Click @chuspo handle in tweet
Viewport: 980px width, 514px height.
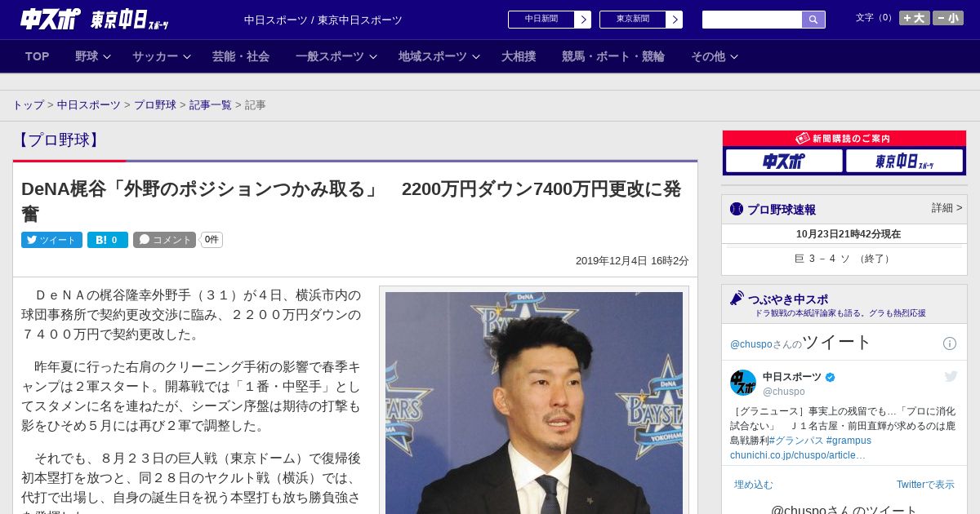tap(784, 392)
